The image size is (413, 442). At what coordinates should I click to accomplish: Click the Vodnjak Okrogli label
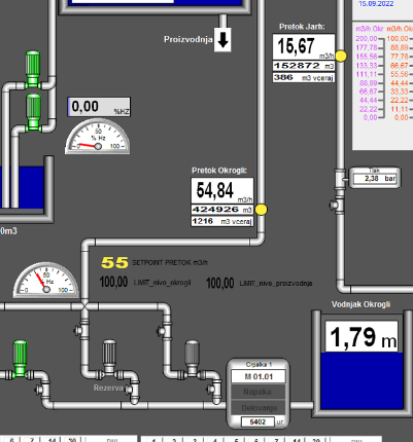click(361, 304)
